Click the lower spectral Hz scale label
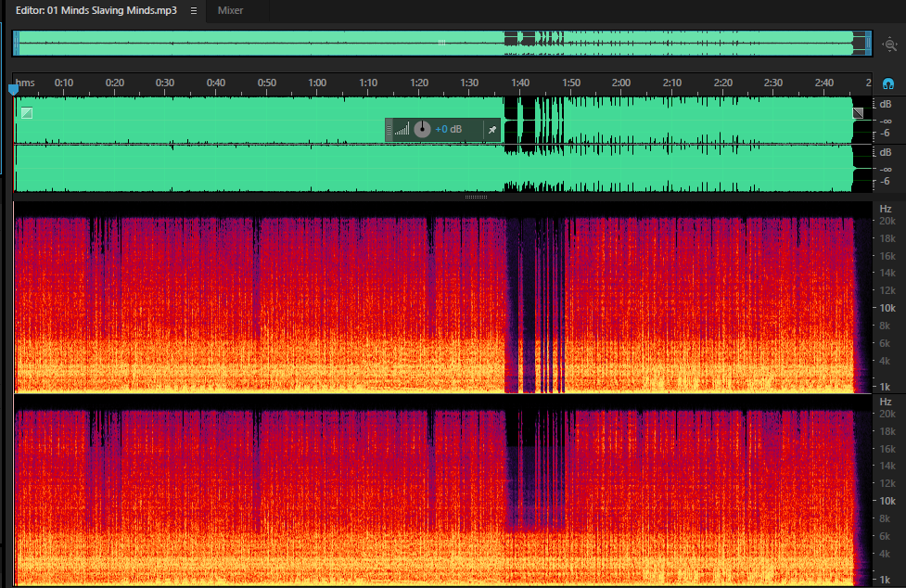 (886, 402)
